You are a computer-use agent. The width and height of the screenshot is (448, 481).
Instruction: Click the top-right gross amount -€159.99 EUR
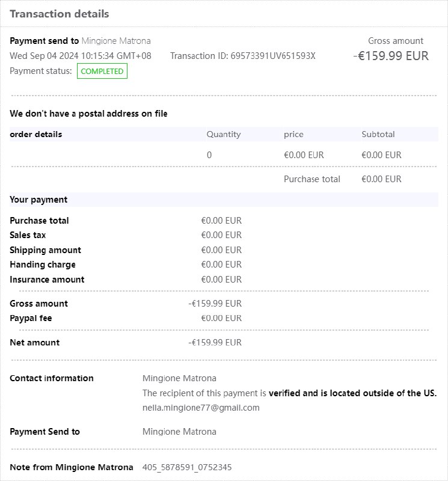point(391,56)
